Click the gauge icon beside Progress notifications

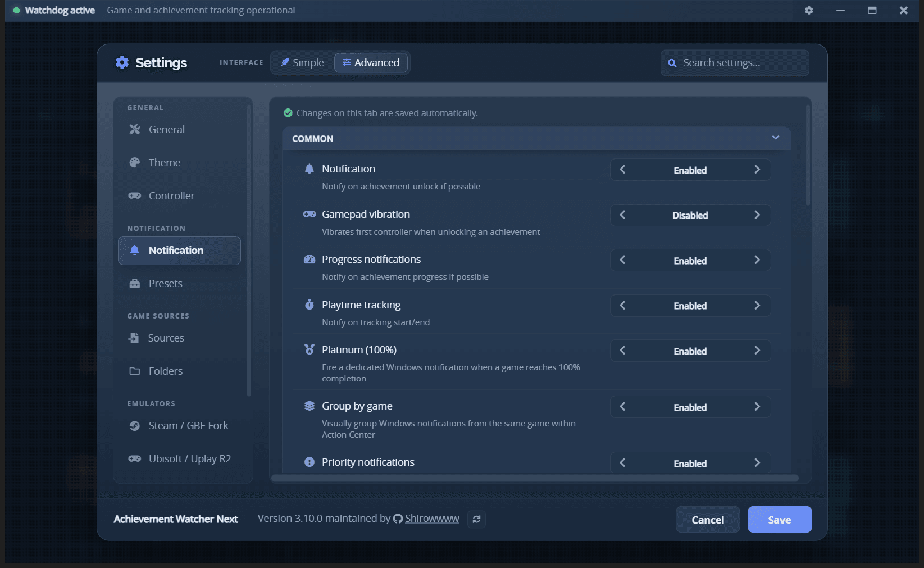click(x=309, y=260)
